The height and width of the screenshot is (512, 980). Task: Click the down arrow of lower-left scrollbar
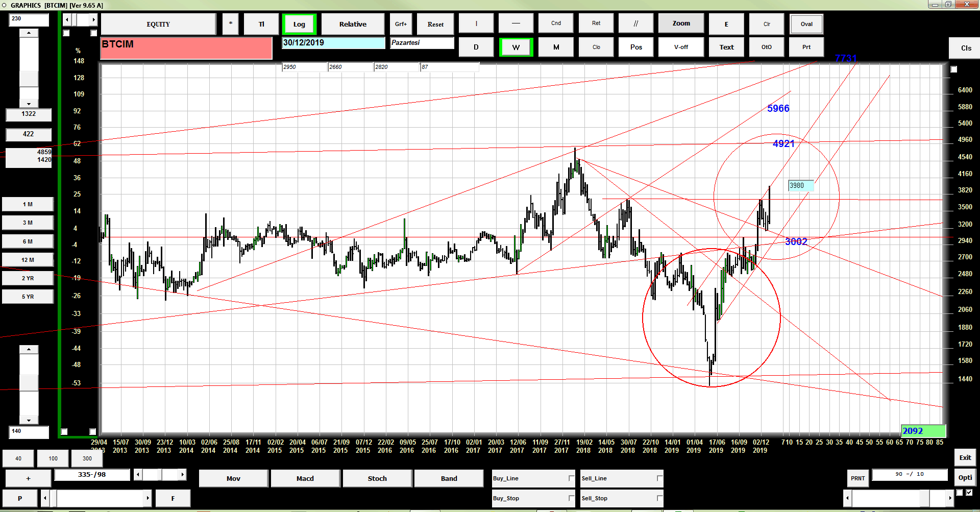coord(29,421)
